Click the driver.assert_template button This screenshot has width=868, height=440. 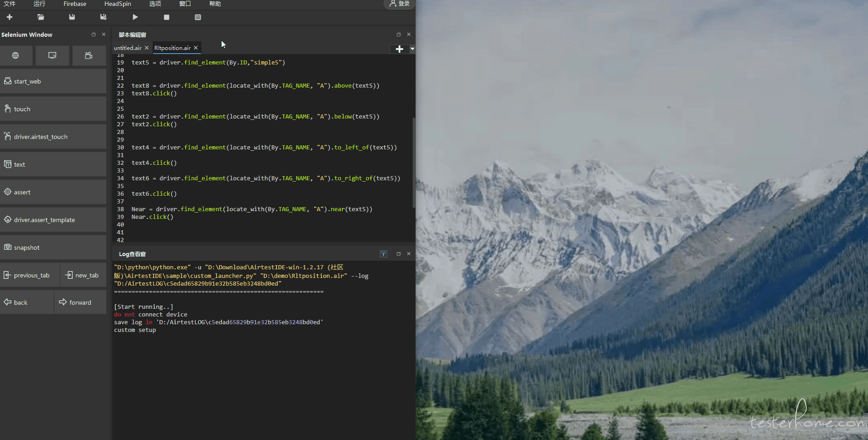(53, 220)
